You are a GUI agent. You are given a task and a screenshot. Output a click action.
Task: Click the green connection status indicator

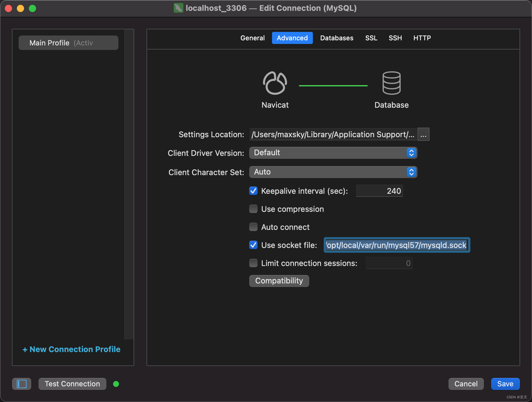coord(116,384)
